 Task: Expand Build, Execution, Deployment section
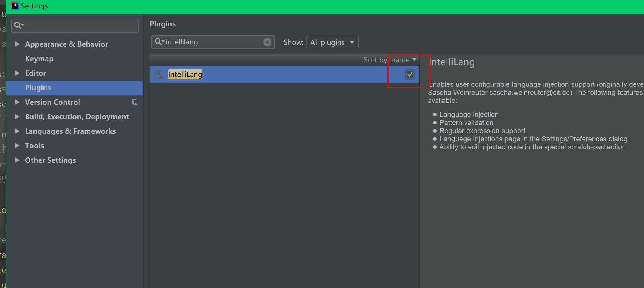[x=17, y=117]
